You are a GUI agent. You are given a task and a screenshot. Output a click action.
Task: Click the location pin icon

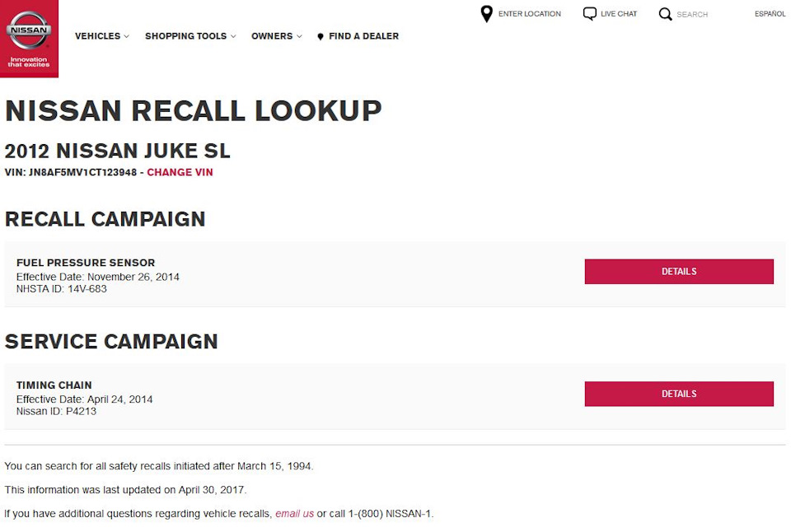point(486,14)
